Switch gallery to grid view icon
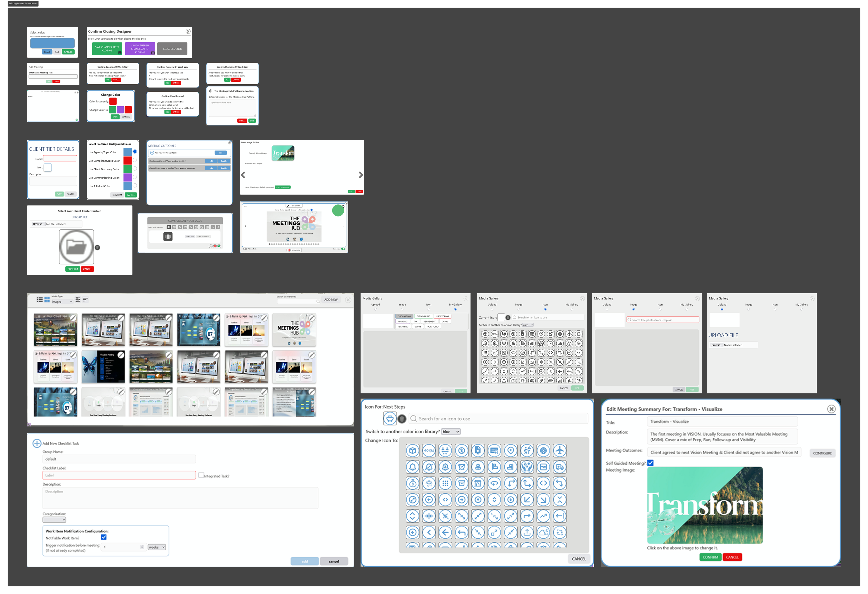 pyautogui.click(x=47, y=299)
